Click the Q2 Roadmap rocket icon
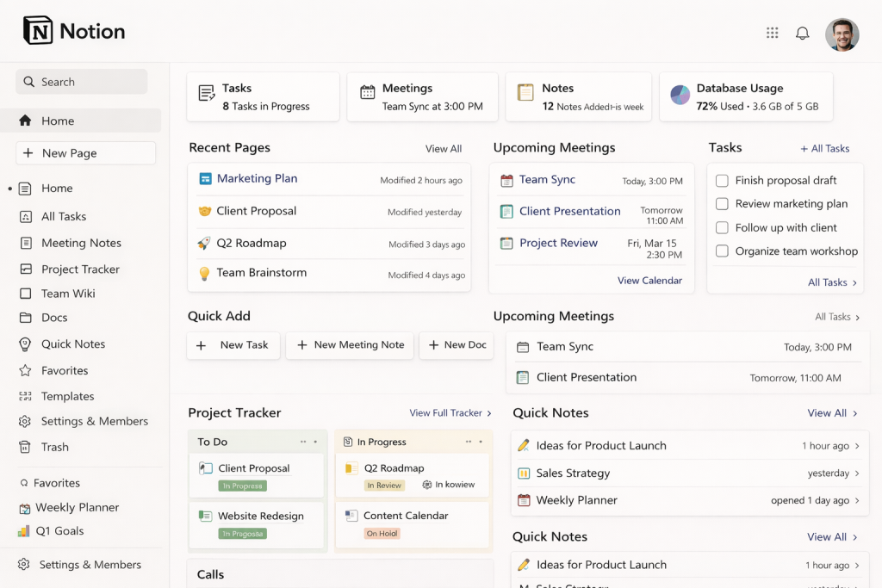The height and width of the screenshot is (588, 882). [204, 243]
